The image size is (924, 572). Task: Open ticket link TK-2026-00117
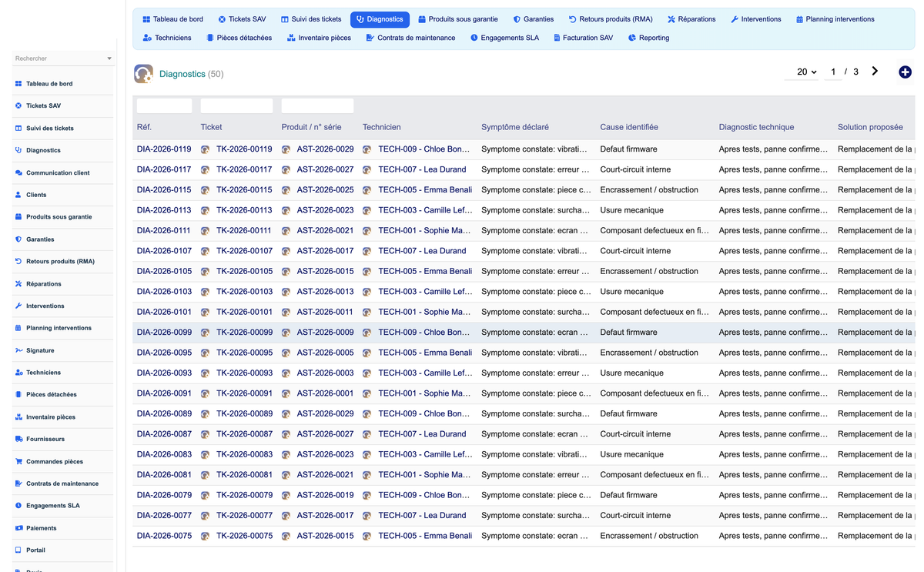244,169
